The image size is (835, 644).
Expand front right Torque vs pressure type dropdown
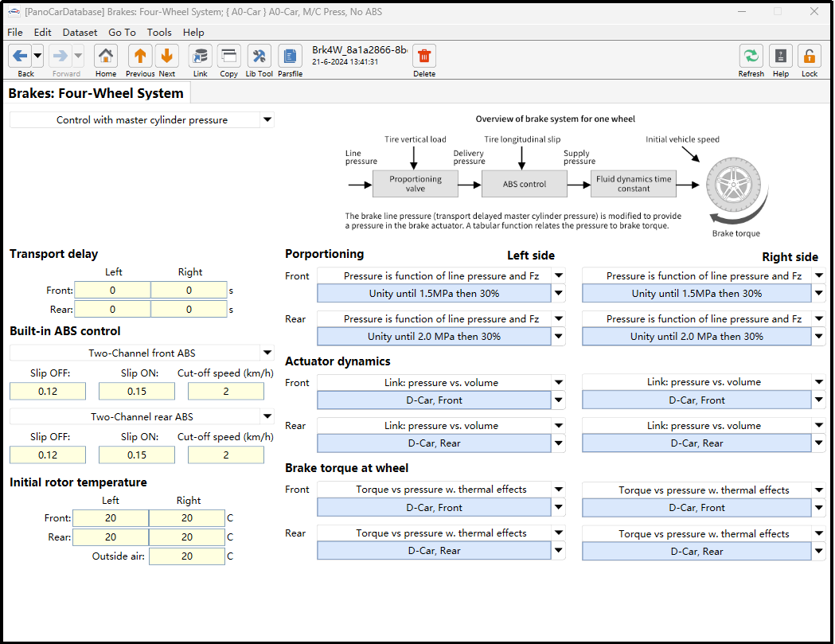[819, 490]
